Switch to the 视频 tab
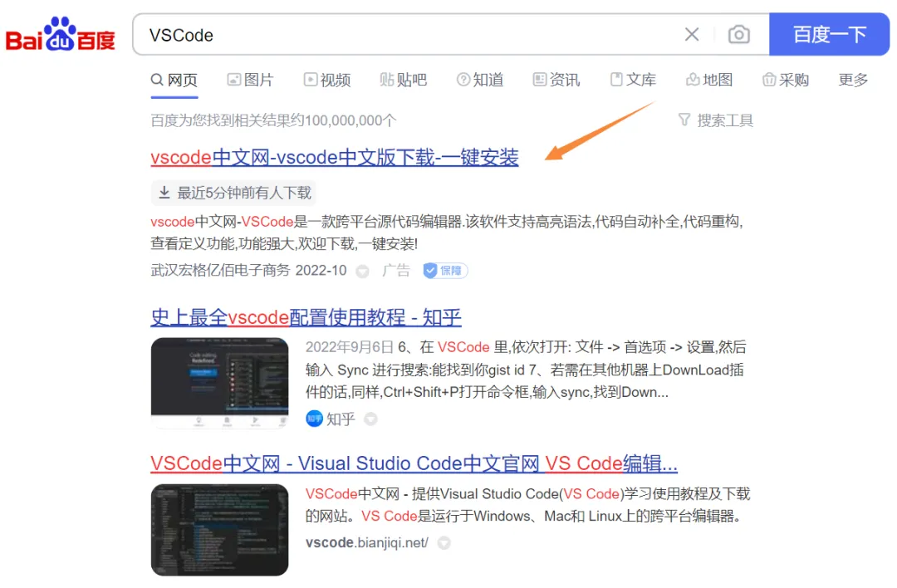 pyautogui.click(x=326, y=80)
